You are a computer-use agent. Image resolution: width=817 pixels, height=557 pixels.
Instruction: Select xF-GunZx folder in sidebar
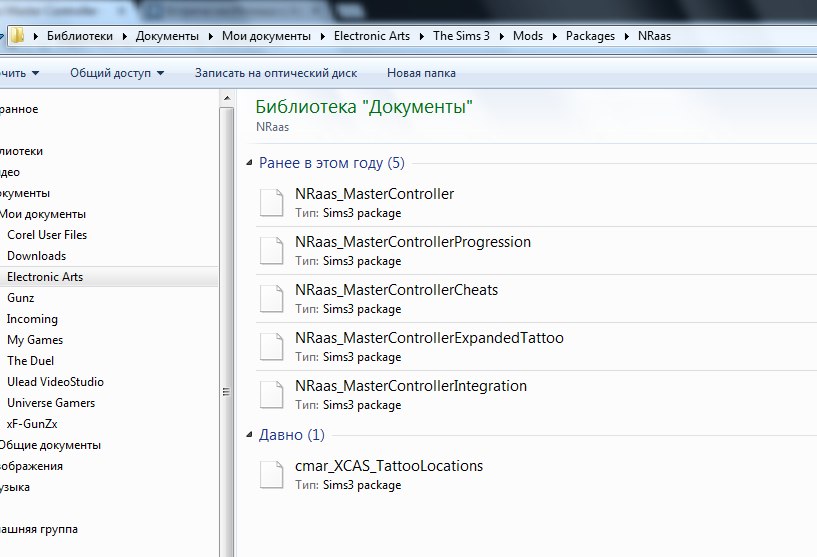click(x=32, y=424)
